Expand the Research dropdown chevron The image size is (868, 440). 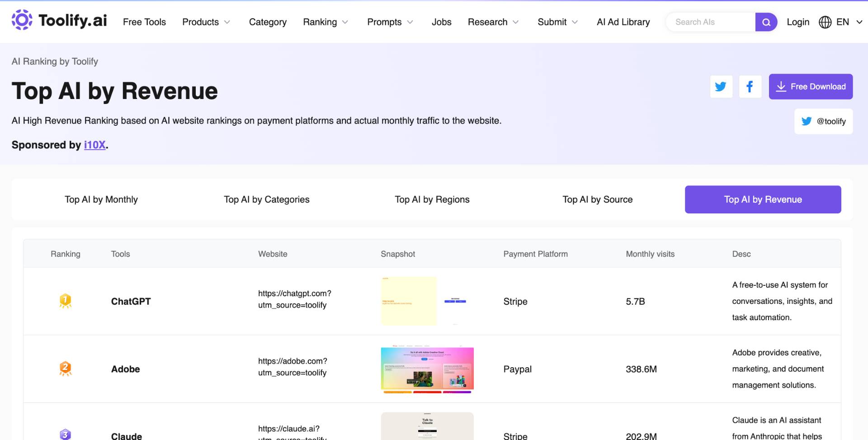[x=516, y=22]
